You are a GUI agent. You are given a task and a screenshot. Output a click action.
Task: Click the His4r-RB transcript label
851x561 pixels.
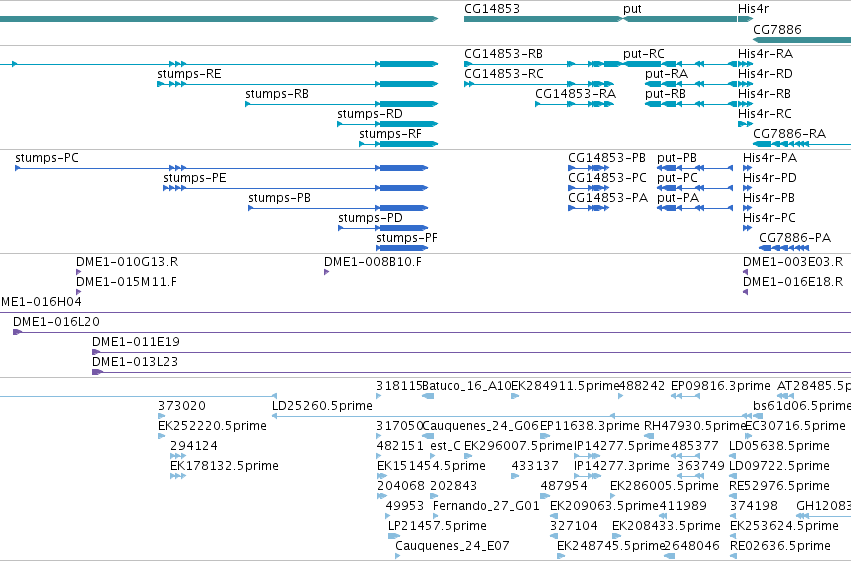pos(764,94)
